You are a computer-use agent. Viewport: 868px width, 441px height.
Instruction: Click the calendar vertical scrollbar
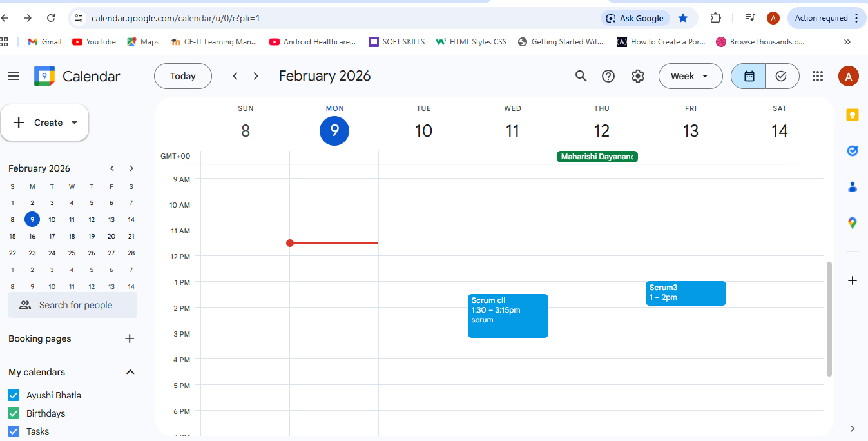tap(829, 319)
